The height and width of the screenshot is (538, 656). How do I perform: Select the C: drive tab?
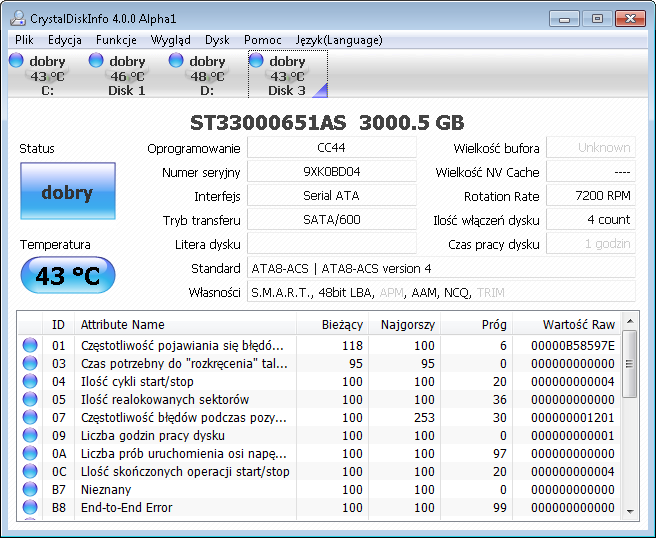pyautogui.click(x=47, y=74)
